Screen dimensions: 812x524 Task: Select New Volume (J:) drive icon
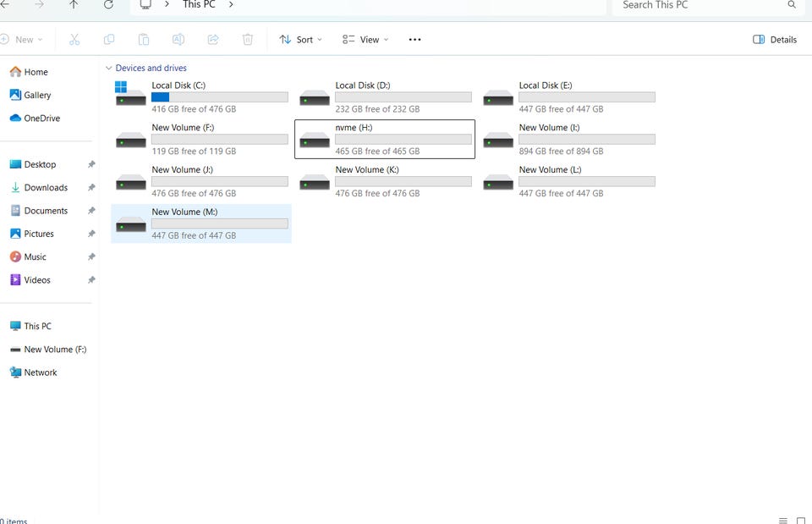130,182
